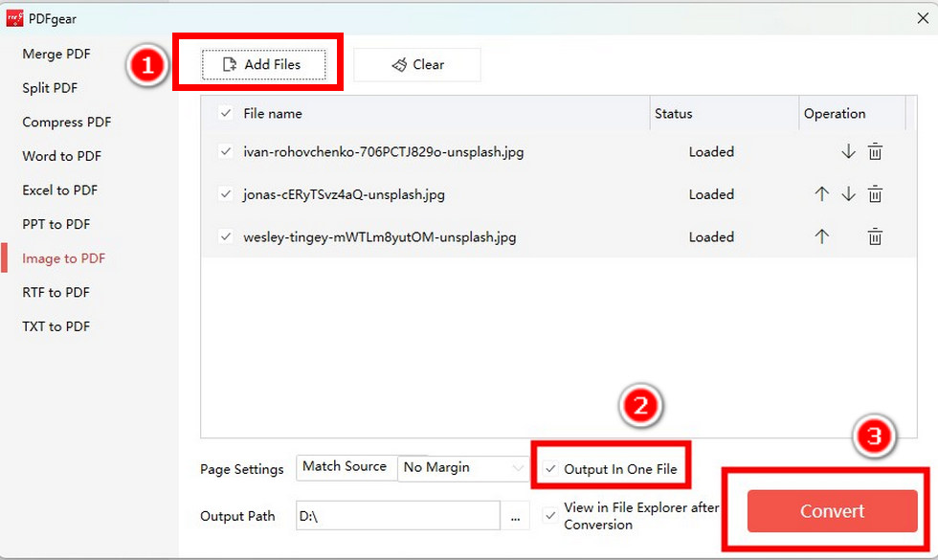Uncheck ivan-rohovchenko-706PCTJ829o-unsplash.jpg
The image size is (938, 560).
(223, 151)
